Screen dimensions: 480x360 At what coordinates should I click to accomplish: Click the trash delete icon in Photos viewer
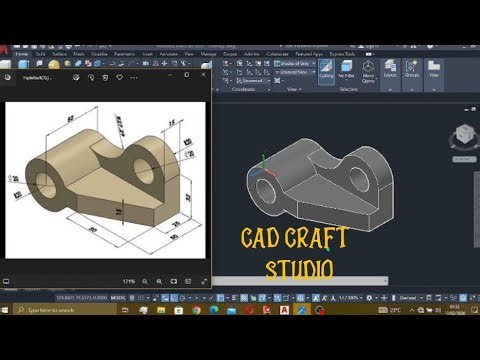(105, 77)
